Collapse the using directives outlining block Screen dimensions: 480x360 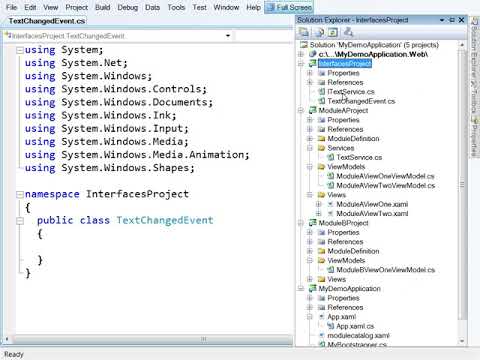pyautogui.click(x=20, y=50)
